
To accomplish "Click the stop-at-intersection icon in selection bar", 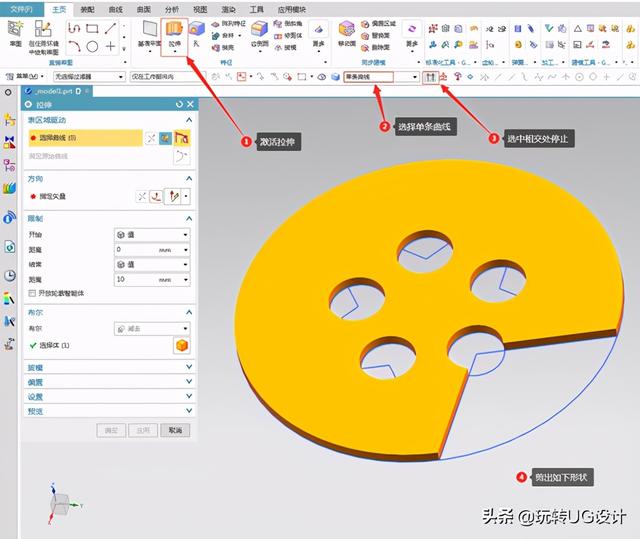I will coord(431,76).
